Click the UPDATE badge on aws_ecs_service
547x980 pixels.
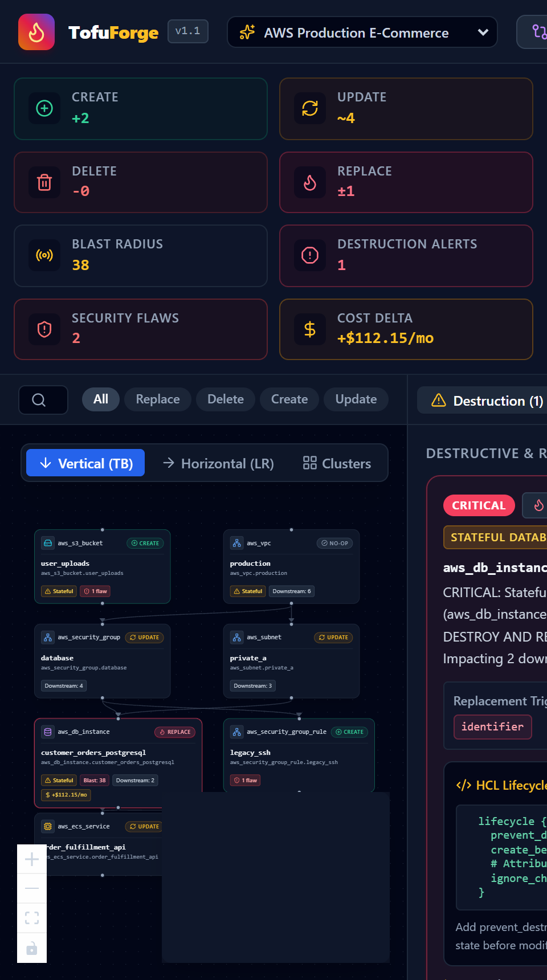click(144, 827)
